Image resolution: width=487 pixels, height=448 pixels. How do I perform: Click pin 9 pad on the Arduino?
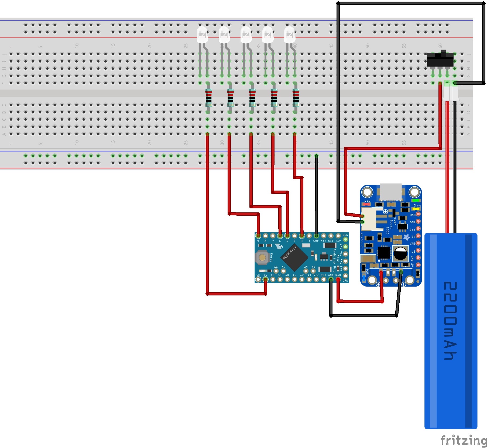(258, 236)
